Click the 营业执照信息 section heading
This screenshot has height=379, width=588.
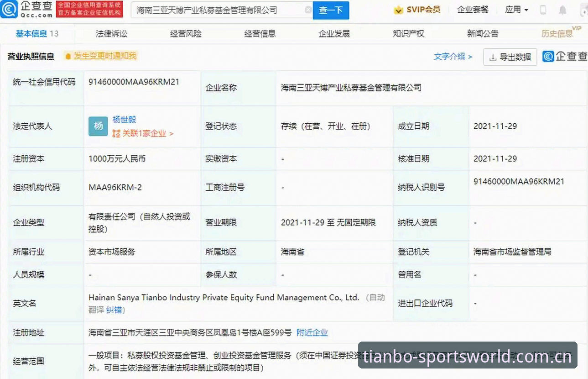pos(31,56)
